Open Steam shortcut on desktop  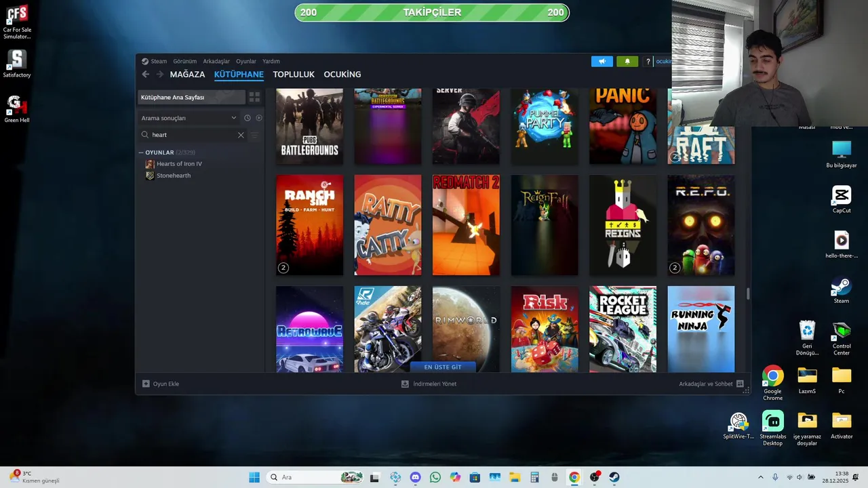click(x=842, y=291)
